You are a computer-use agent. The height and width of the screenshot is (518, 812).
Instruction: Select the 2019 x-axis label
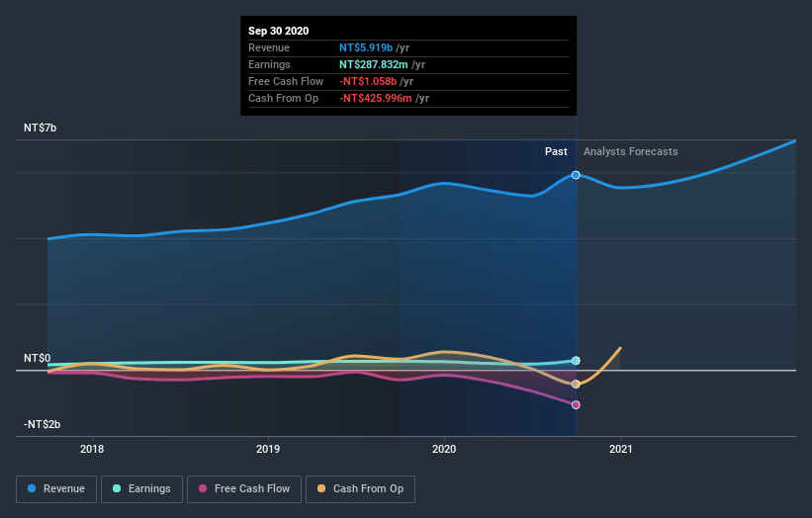pos(268,447)
